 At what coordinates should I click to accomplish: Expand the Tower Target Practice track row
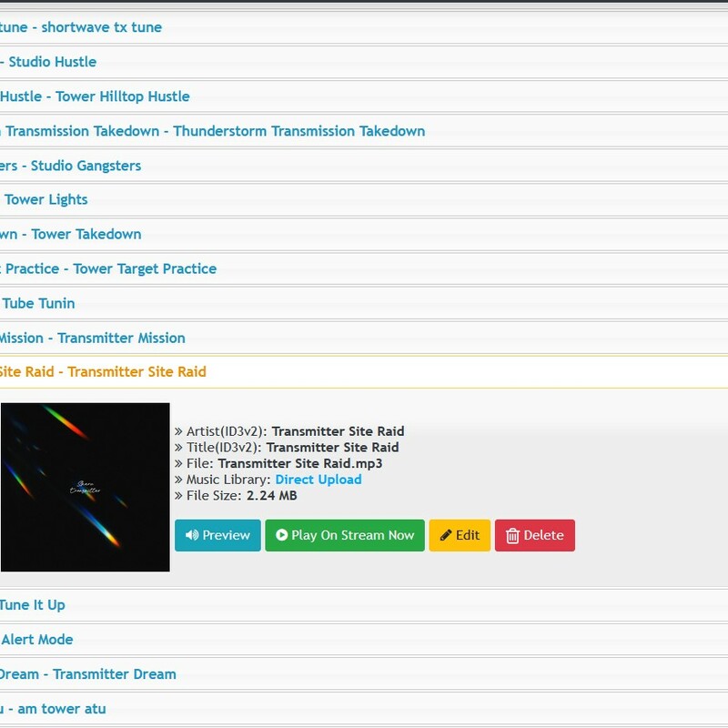[364, 268]
